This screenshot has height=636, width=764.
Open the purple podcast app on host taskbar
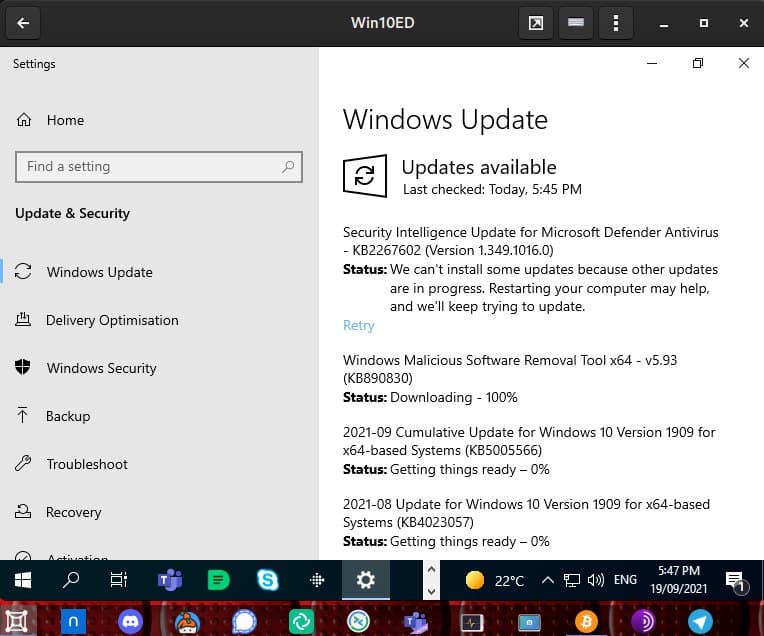(x=643, y=622)
